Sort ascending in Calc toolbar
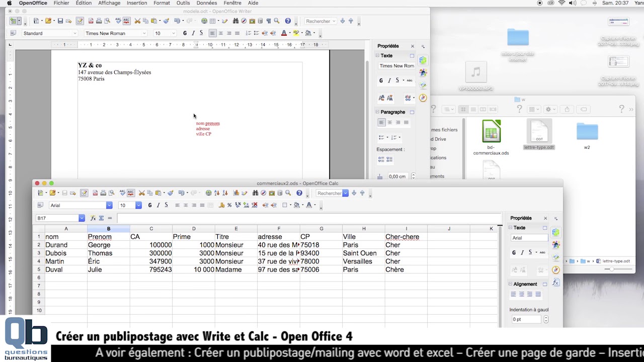644x362 pixels. pos(216,193)
